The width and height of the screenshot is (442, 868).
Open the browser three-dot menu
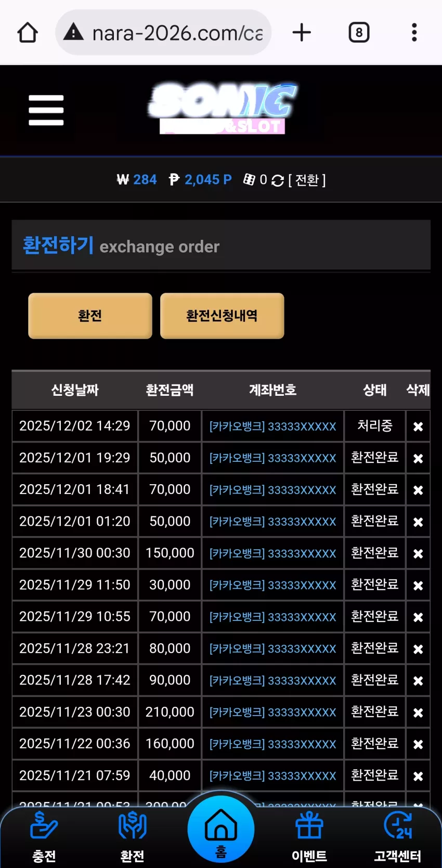click(x=414, y=32)
